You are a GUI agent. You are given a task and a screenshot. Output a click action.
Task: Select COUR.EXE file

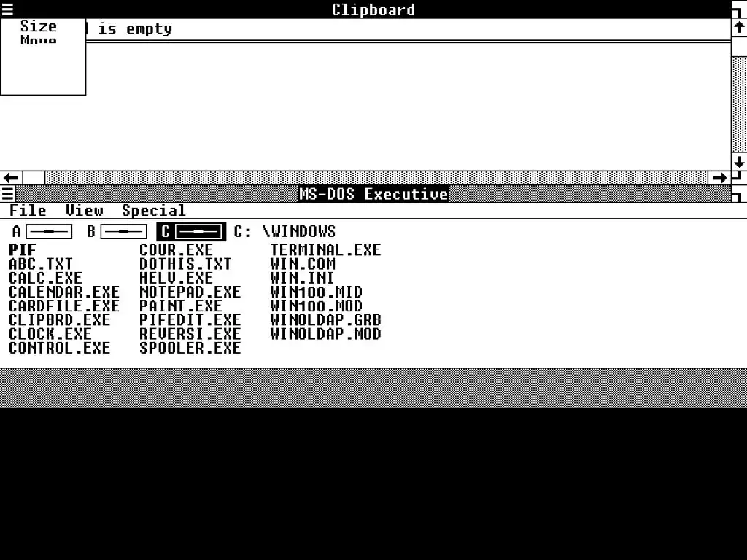[177, 250]
